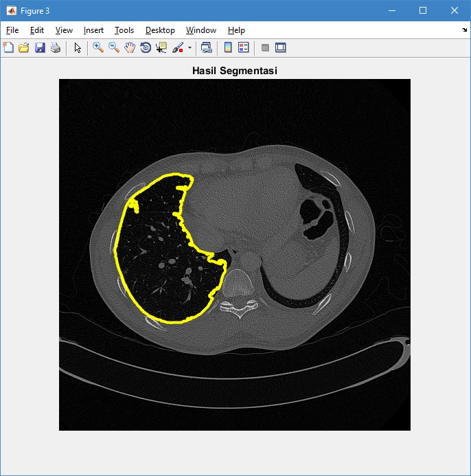471x476 pixels.
Task: Enable the Rotate 3D tool
Action: click(146, 47)
